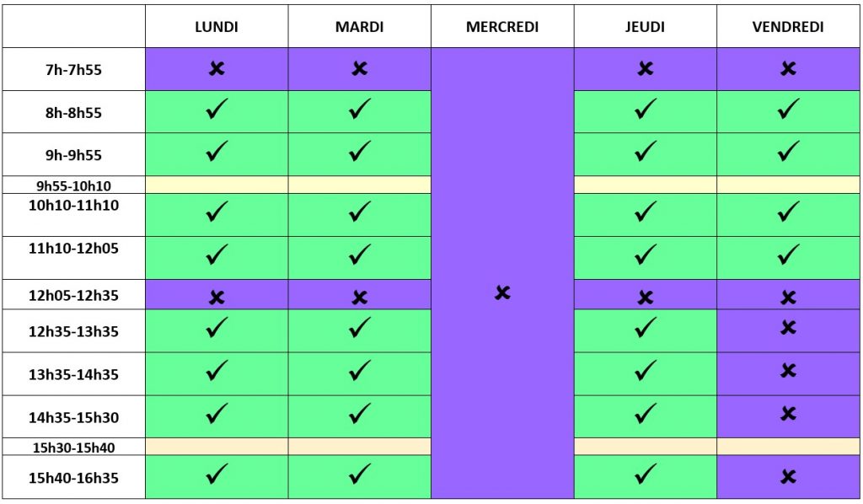Click the checkmark for Jeudi 14h35-15h30
This screenshot has width=863, height=504.
click(x=646, y=413)
